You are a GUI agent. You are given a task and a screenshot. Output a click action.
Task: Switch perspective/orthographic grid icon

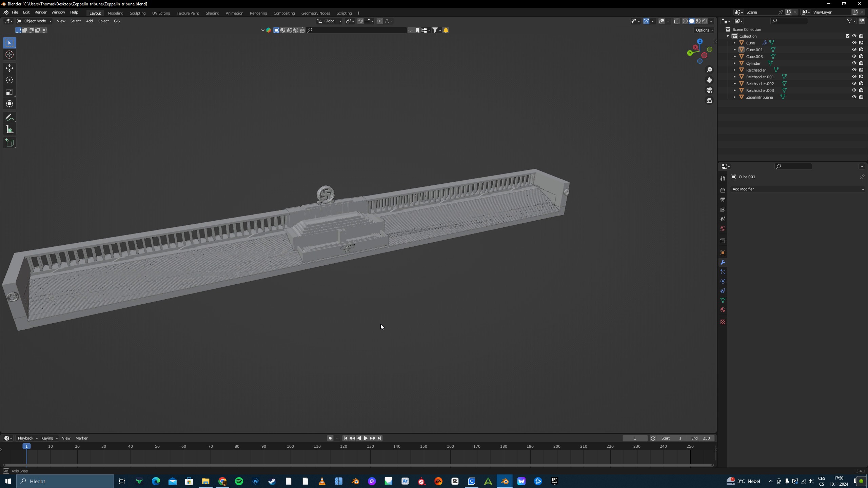tap(709, 101)
